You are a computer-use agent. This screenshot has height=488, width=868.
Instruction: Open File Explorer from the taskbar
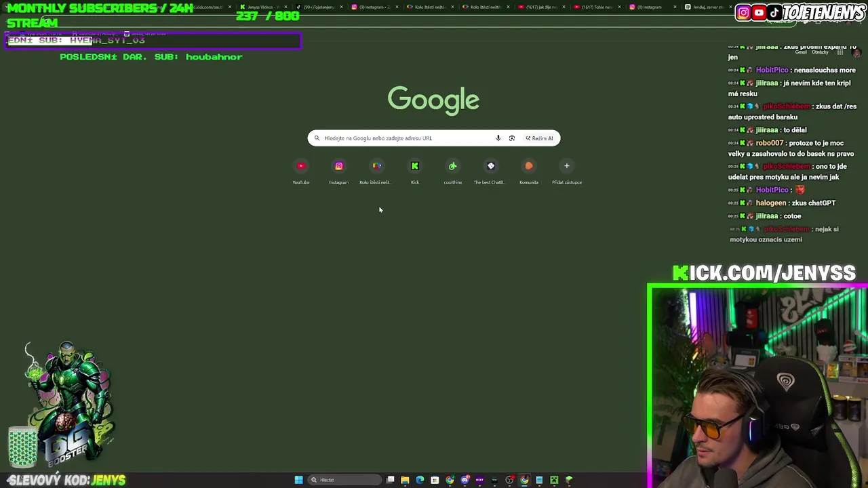pyautogui.click(x=405, y=480)
